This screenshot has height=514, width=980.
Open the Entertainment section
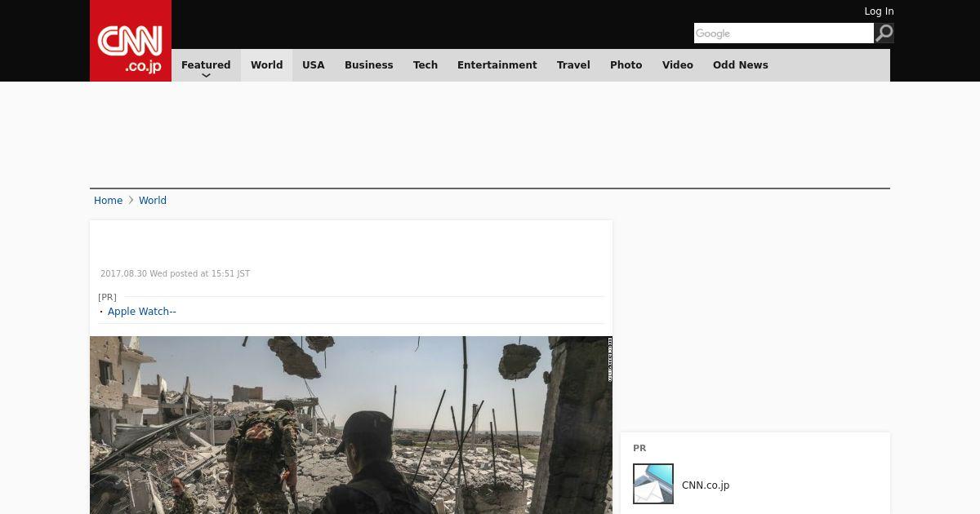(x=497, y=65)
